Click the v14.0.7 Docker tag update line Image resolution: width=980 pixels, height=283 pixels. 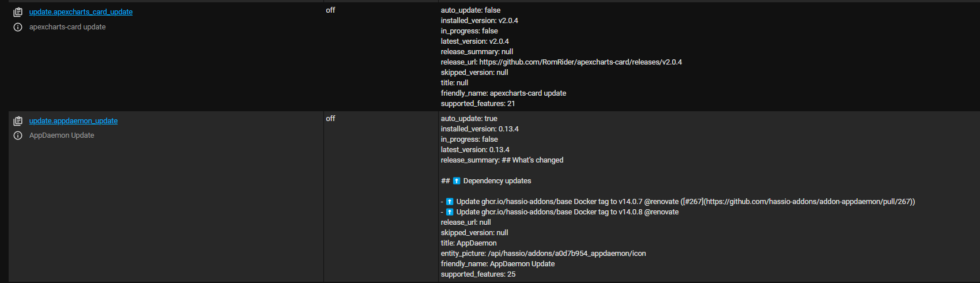[678, 202]
